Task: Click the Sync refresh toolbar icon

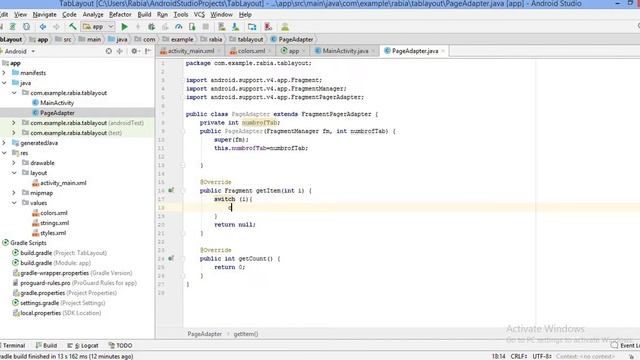Action: click(26, 27)
